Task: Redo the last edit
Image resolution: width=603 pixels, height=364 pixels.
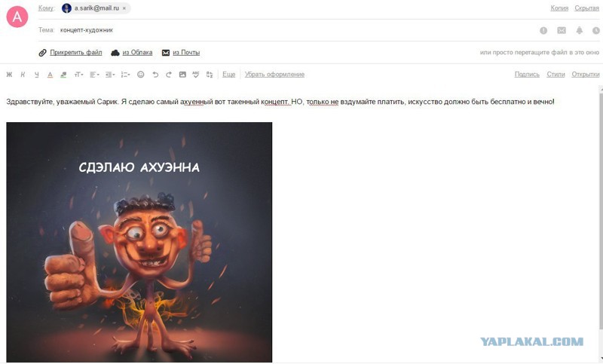Action: pos(168,75)
